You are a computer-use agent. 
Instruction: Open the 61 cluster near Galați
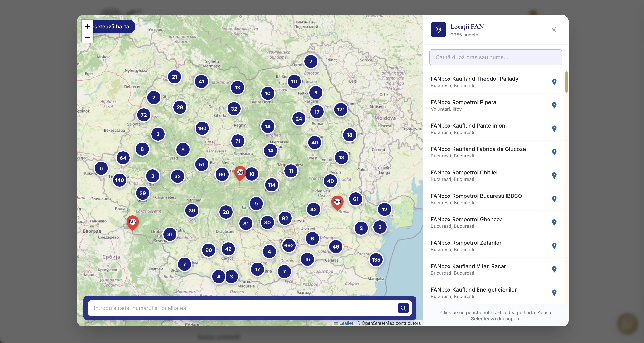pos(356,199)
